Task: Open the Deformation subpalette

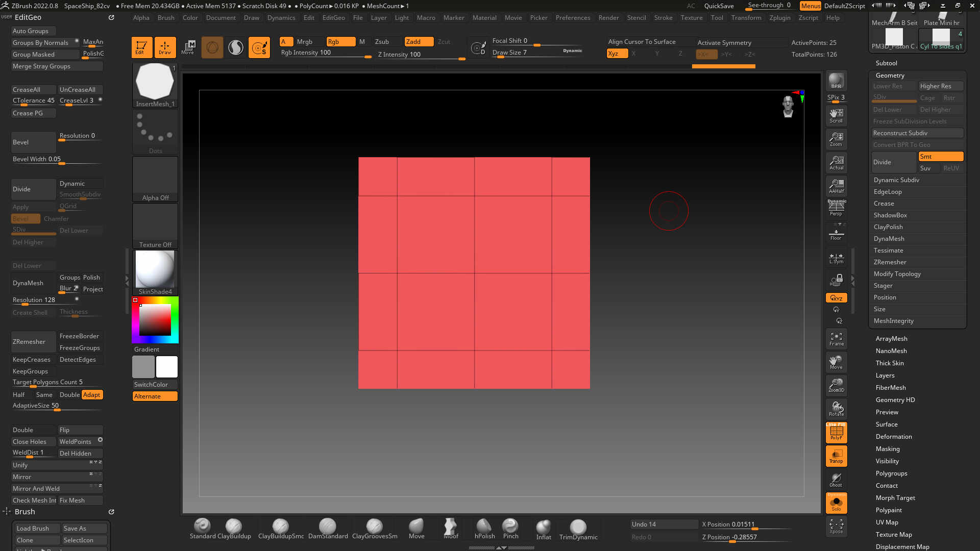Action: click(893, 437)
